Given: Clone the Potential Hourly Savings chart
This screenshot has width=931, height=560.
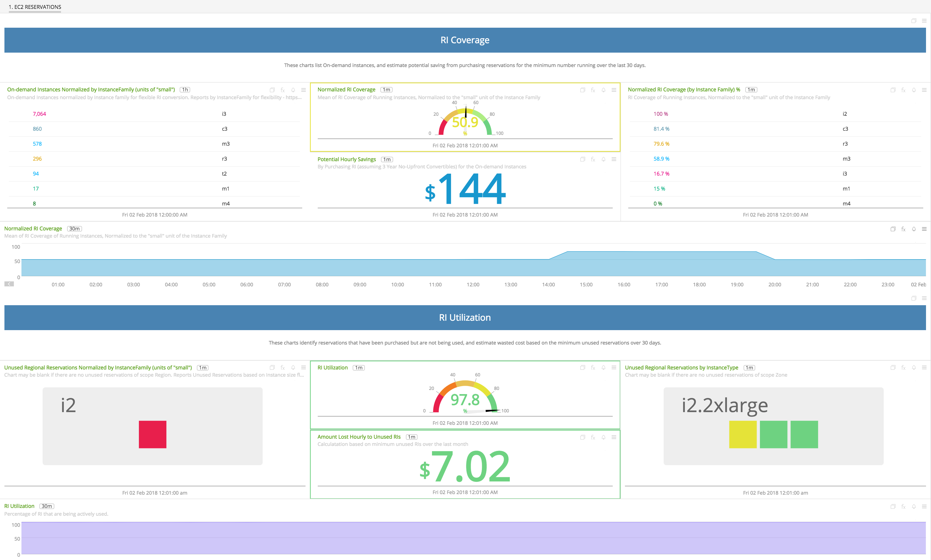Looking at the screenshot, I should 582,159.
